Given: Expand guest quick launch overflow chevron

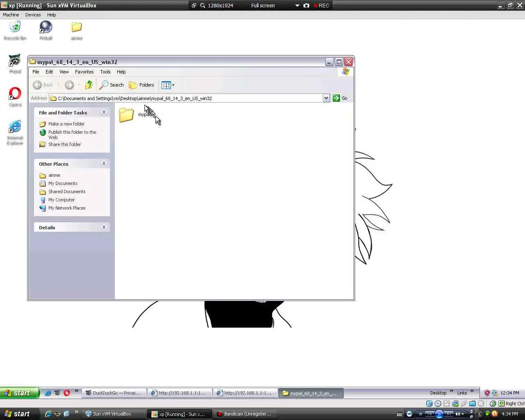Looking at the screenshot, I should (x=76, y=391).
